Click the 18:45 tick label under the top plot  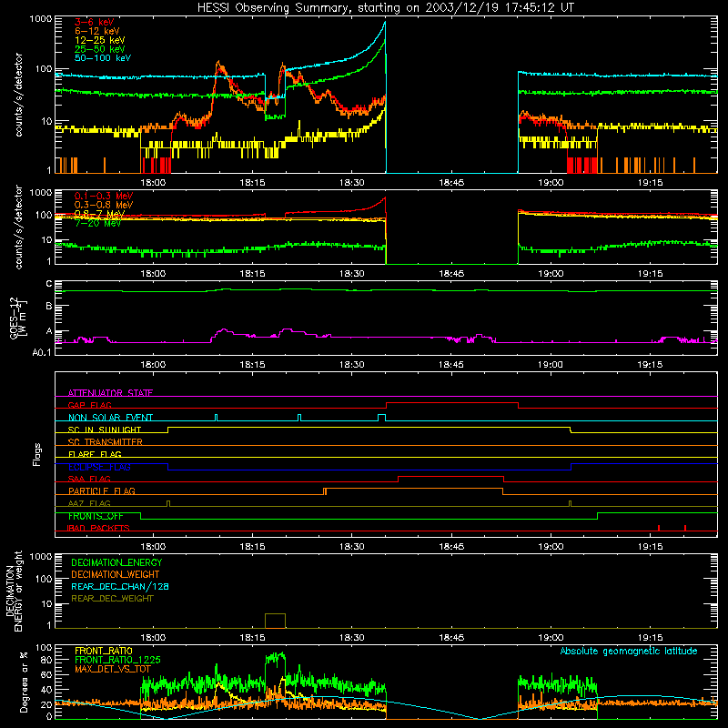pos(451,183)
